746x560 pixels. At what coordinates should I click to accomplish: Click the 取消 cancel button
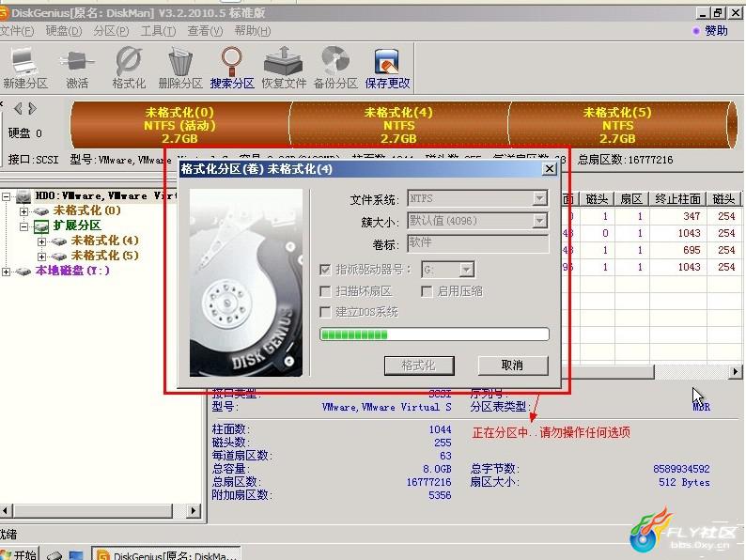(512, 366)
